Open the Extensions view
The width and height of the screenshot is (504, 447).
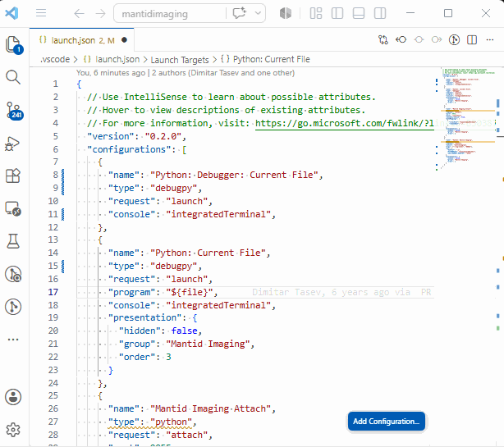13,176
